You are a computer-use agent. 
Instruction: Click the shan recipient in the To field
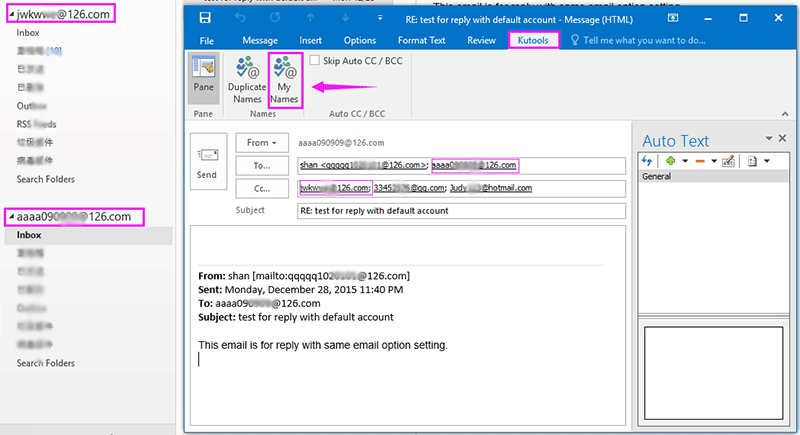coord(363,165)
